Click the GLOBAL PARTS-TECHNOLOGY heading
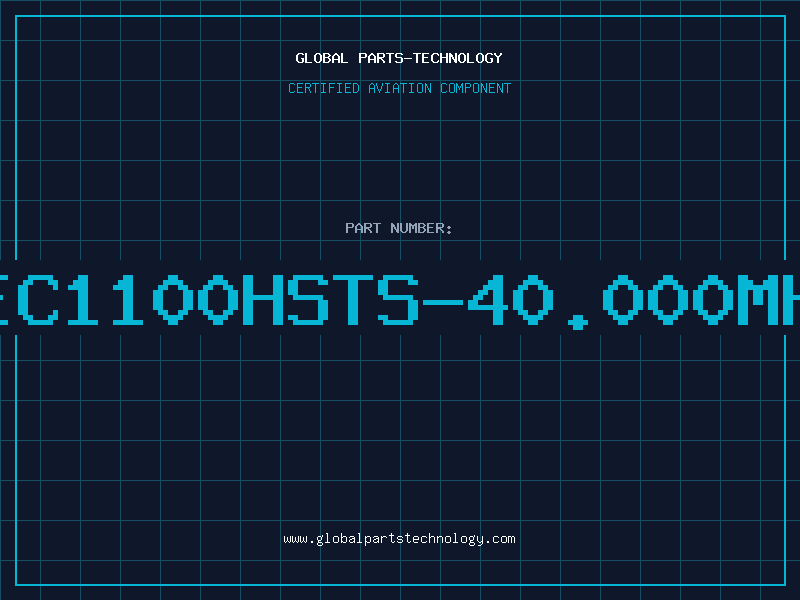The width and height of the screenshot is (800, 600). click(x=399, y=58)
